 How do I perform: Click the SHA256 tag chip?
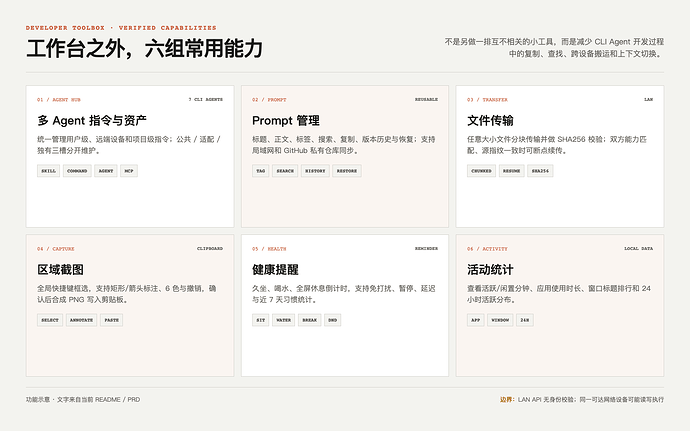(x=540, y=171)
